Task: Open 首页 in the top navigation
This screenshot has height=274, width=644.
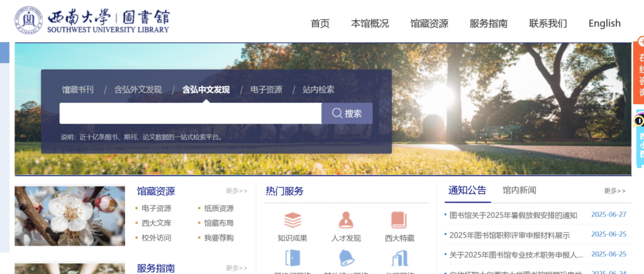Action: click(320, 23)
